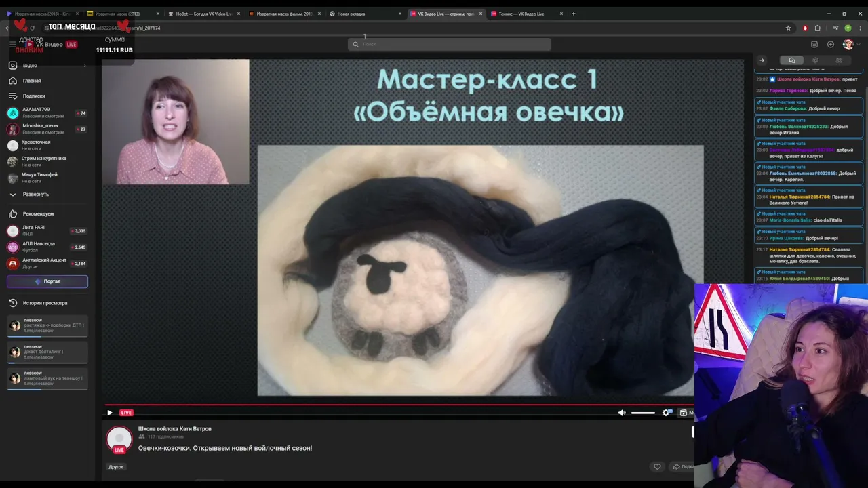Viewport: 868px width, 488px height.
Task: Click Юлия Болдырева#4589450 chat user name
Action: [x=800, y=279]
